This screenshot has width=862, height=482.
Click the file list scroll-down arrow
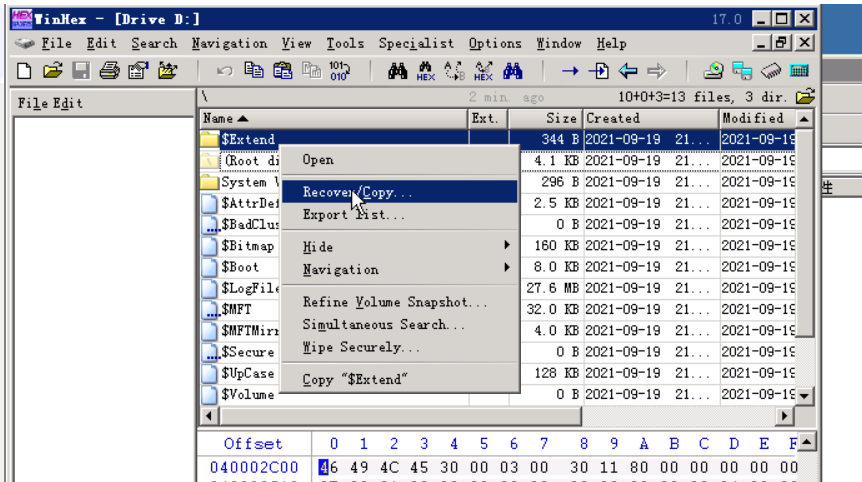(804, 396)
